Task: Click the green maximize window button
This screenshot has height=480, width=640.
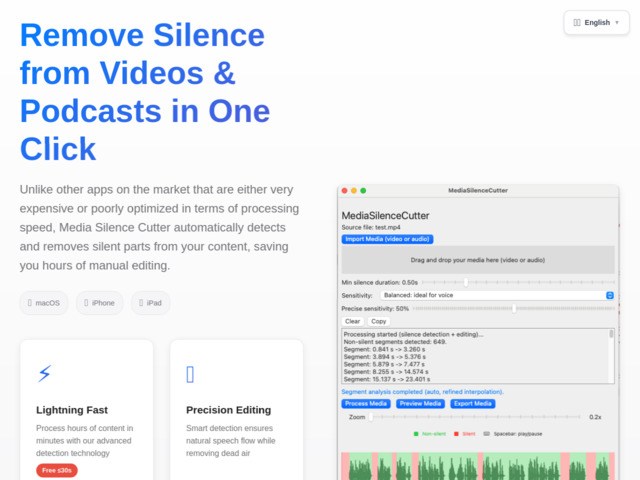Action: click(363, 191)
